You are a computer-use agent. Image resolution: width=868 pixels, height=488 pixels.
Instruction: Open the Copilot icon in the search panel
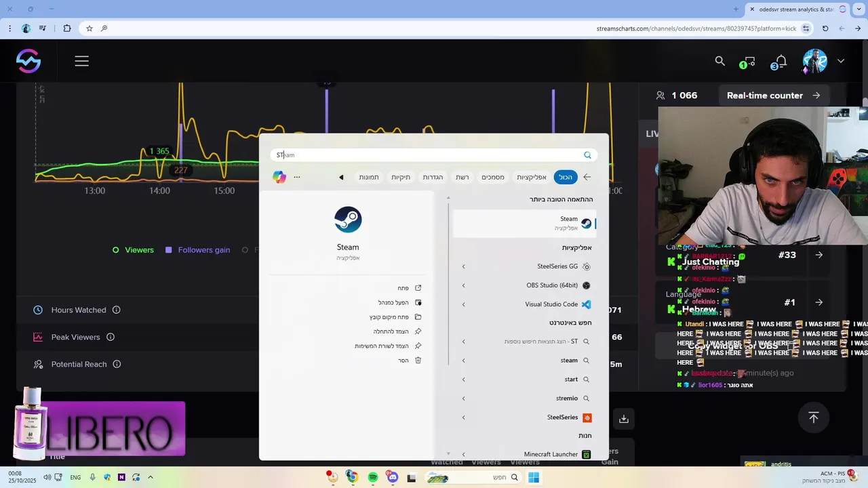[279, 177]
